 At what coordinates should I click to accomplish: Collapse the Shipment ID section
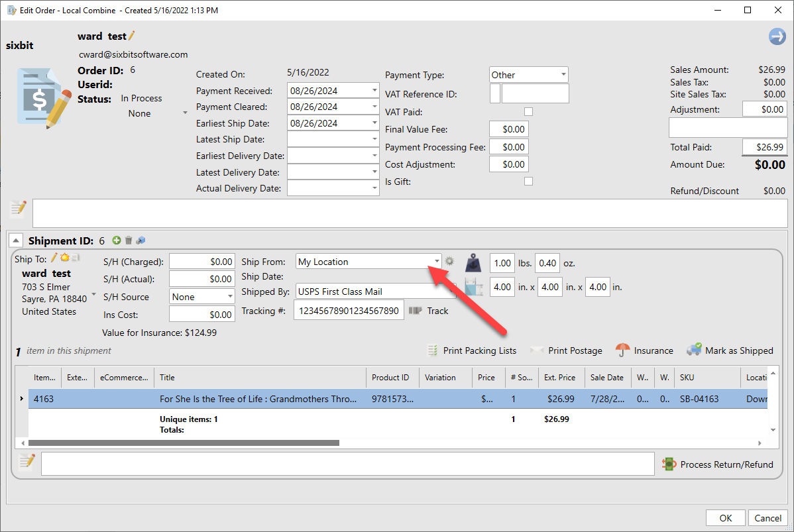coord(17,241)
